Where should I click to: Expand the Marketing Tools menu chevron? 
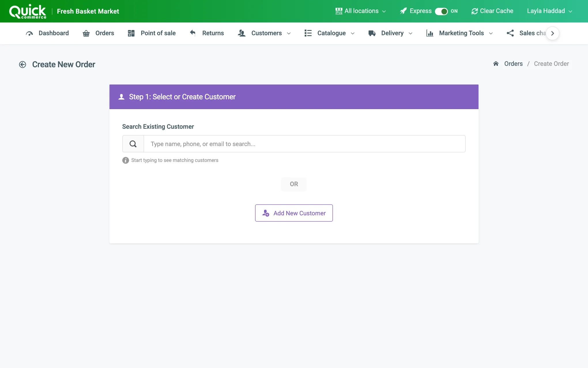[x=491, y=33]
